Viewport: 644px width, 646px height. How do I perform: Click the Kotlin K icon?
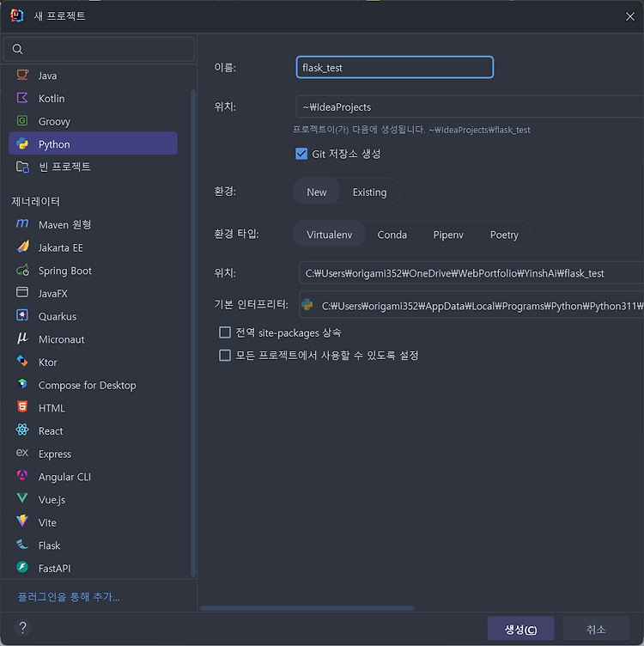click(22, 98)
